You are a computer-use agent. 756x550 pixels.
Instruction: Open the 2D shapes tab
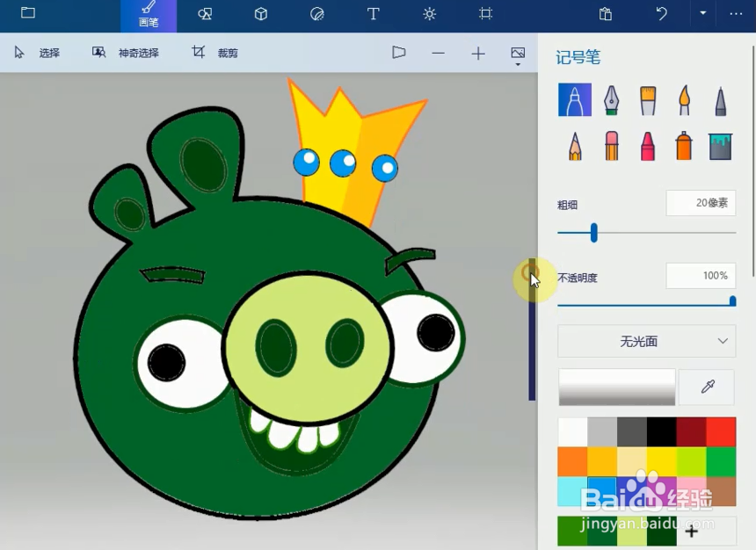coord(205,14)
